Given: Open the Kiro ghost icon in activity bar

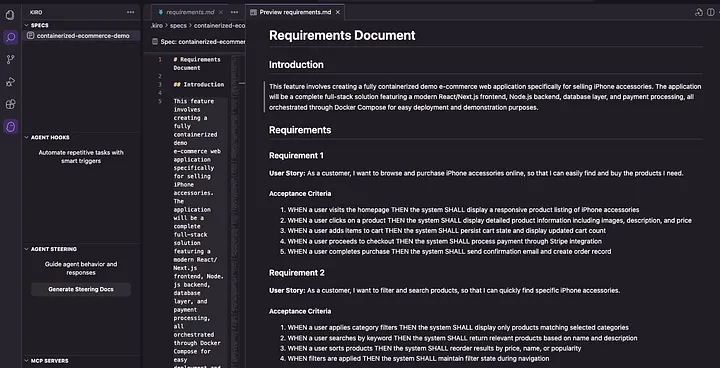Looking at the screenshot, I should [10, 126].
